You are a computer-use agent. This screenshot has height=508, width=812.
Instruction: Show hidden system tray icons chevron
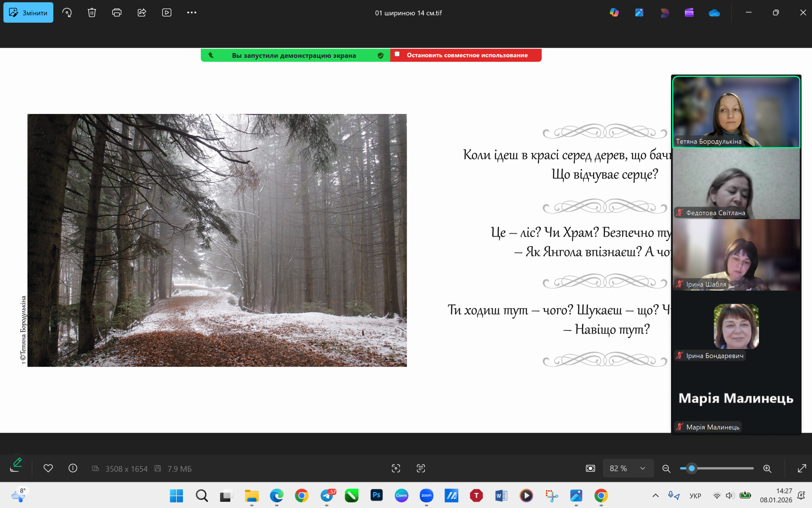(655, 496)
